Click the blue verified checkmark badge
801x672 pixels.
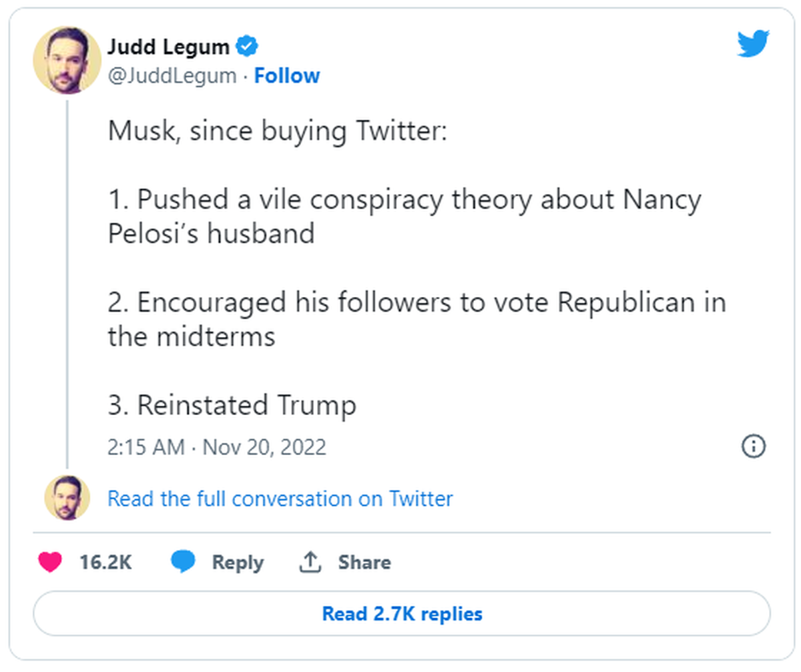[248, 47]
